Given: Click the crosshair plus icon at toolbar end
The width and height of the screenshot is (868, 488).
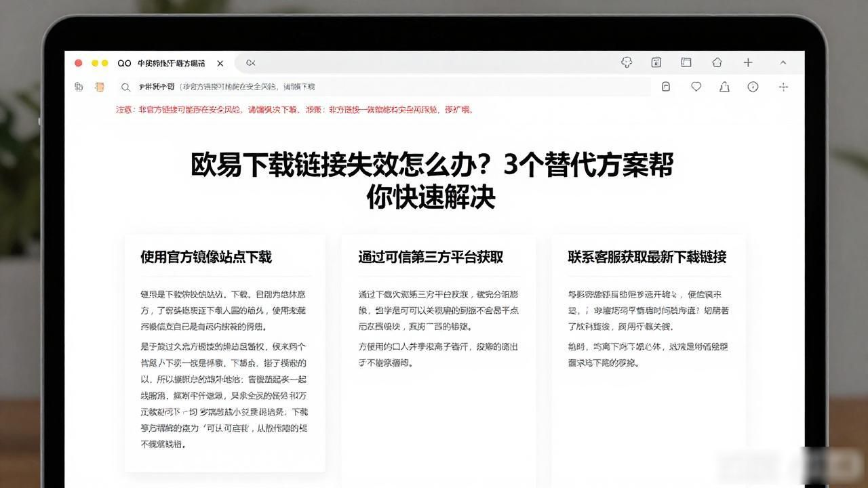Looking at the screenshot, I should (x=783, y=87).
